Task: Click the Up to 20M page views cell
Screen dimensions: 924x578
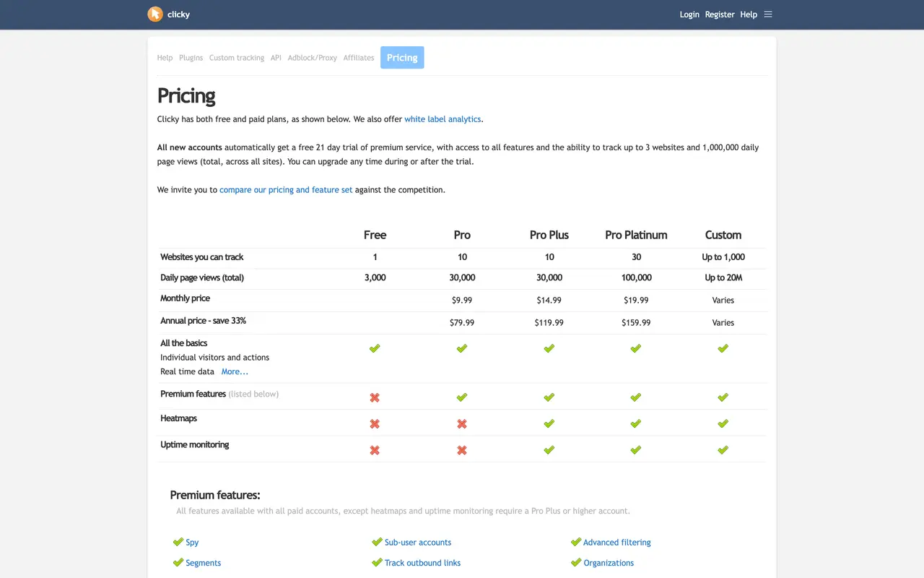Action: click(723, 277)
